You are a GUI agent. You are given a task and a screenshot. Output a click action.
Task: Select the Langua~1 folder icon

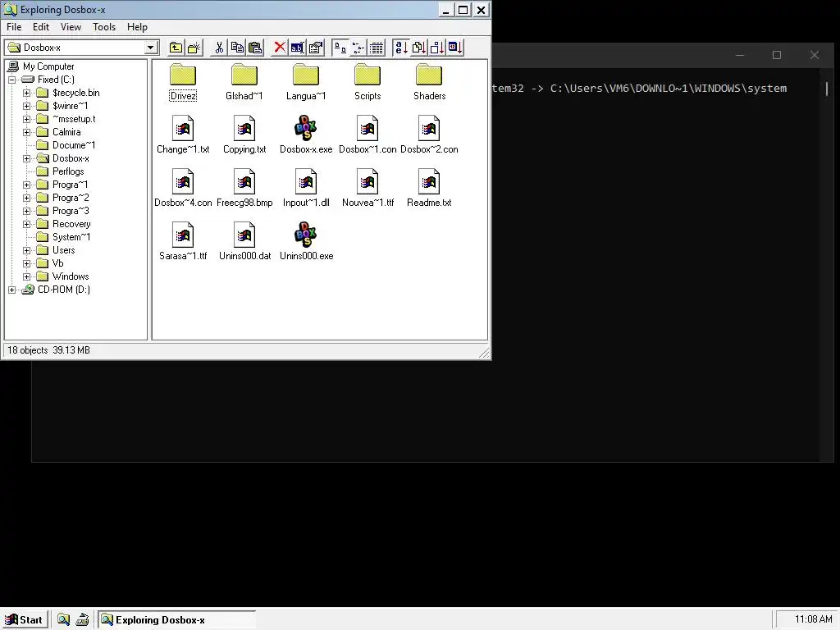coord(306,83)
